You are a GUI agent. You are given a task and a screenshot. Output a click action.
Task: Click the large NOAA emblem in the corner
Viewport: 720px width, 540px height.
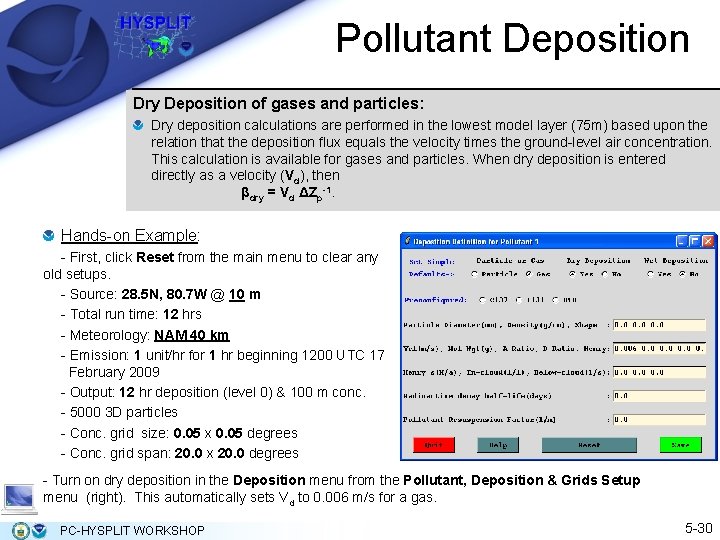pyautogui.click(x=58, y=55)
